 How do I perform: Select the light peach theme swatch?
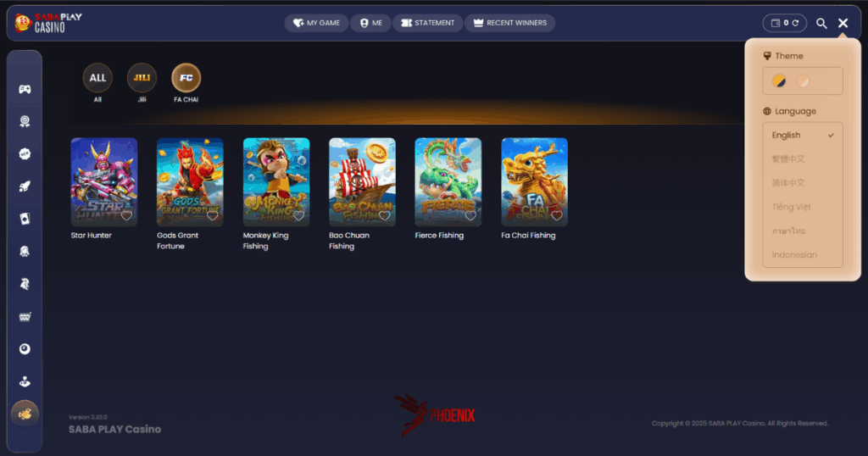point(803,81)
